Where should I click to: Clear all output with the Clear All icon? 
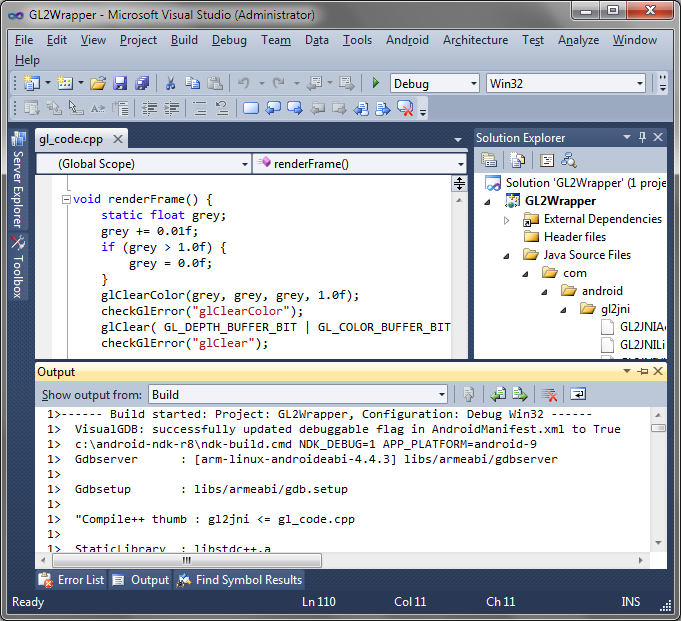549,394
